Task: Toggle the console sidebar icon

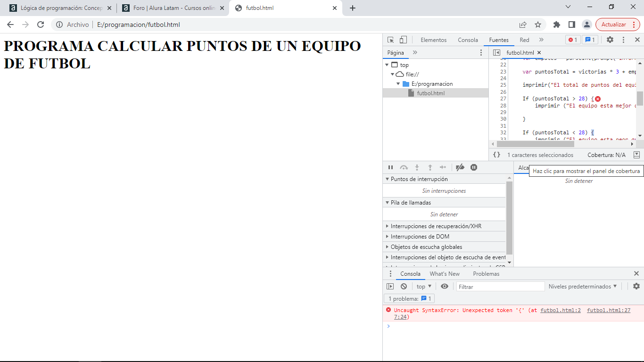Action: click(x=390, y=286)
